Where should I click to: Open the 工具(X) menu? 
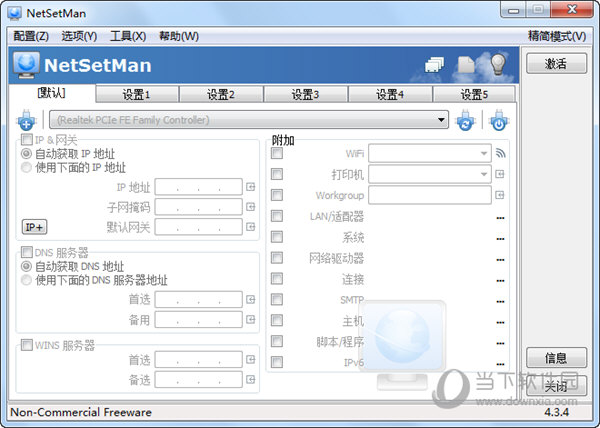coord(128,36)
